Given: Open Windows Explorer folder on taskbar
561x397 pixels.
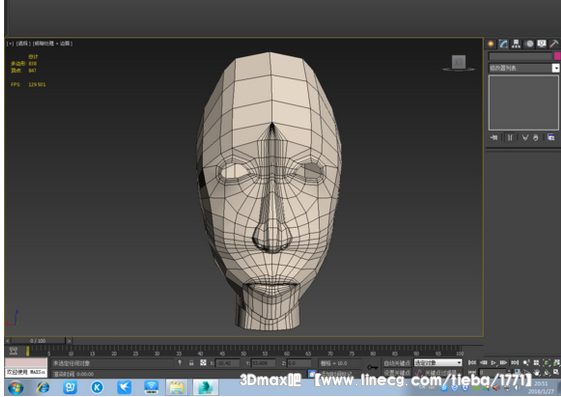Looking at the screenshot, I should tap(177, 388).
